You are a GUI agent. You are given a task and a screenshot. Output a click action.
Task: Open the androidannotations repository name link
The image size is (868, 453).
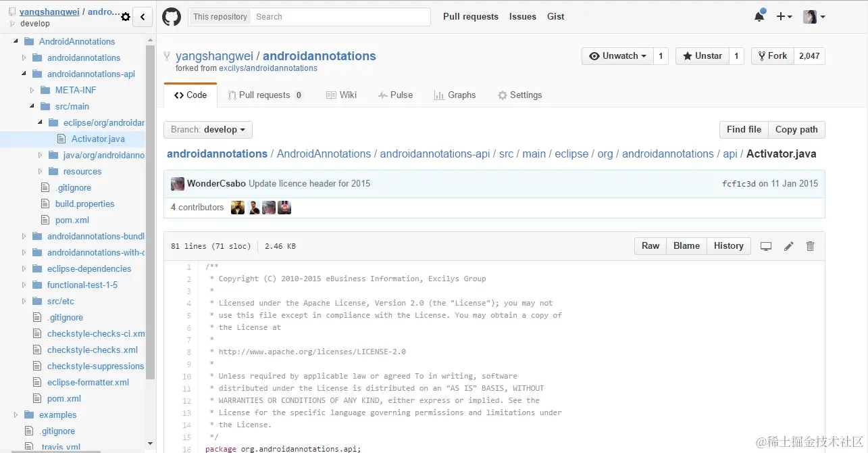coord(320,56)
